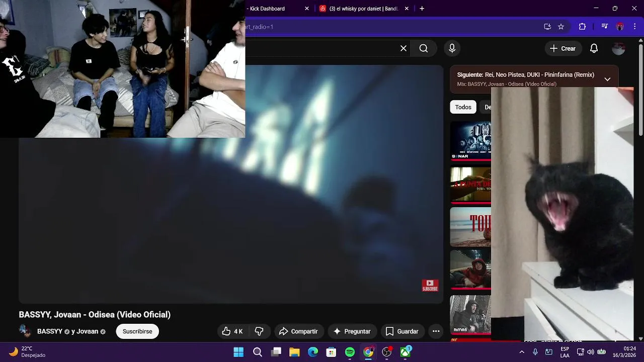Switch to Chrome in taskbar
Image resolution: width=644 pixels, height=362 pixels.
click(x=368, y=352)
